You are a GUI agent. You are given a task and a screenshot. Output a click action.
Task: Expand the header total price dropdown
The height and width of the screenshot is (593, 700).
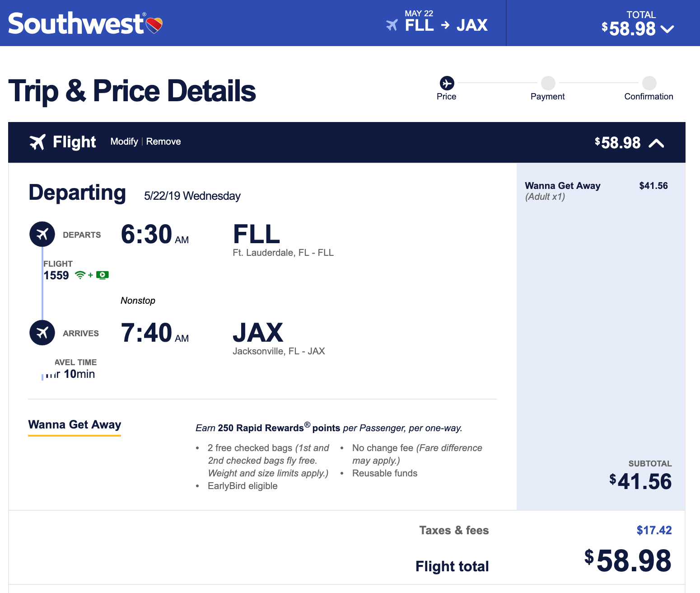click(x=667, y=29)
